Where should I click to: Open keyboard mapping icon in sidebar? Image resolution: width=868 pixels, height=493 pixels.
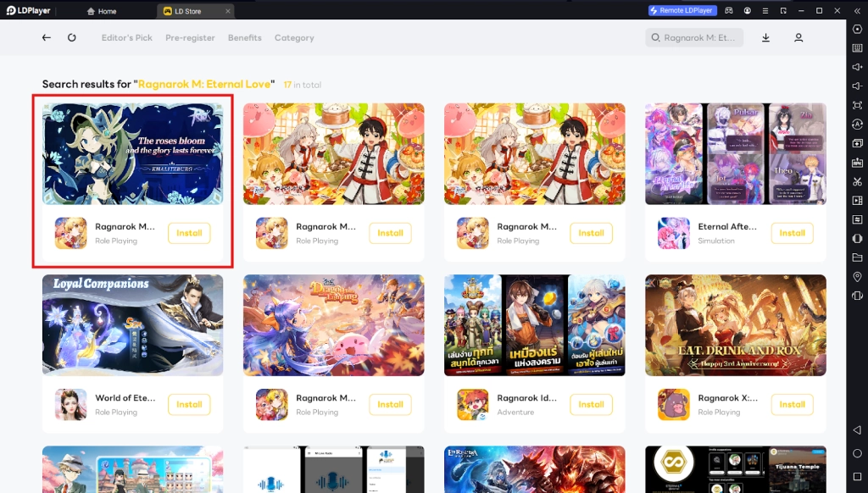pyautogui.click(x=857, y=47)
